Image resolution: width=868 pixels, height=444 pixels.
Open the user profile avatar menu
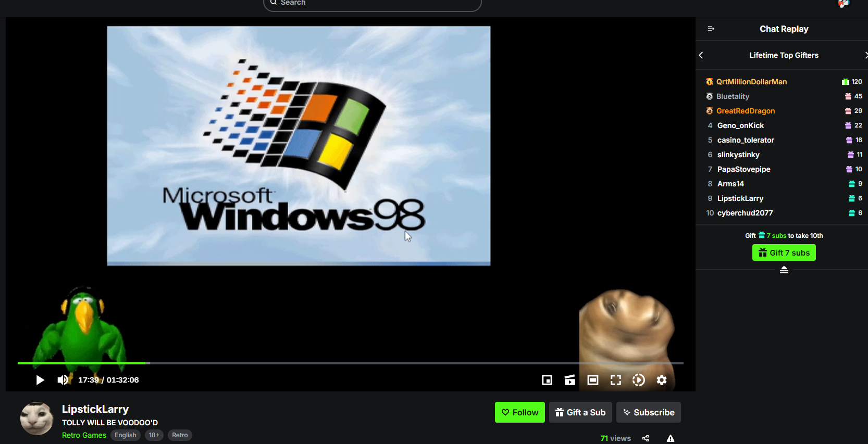844,4
